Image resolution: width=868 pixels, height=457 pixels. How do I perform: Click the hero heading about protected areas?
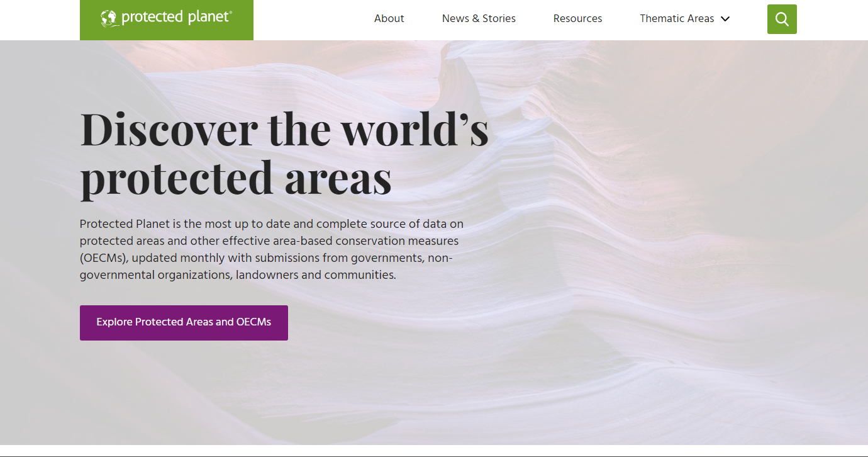283,151
